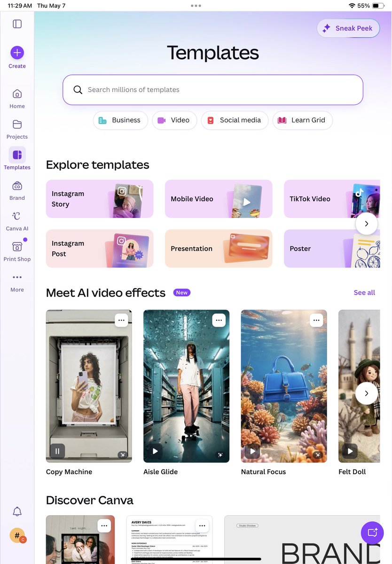Open TikTok Video templates card

tap(331, 199)
